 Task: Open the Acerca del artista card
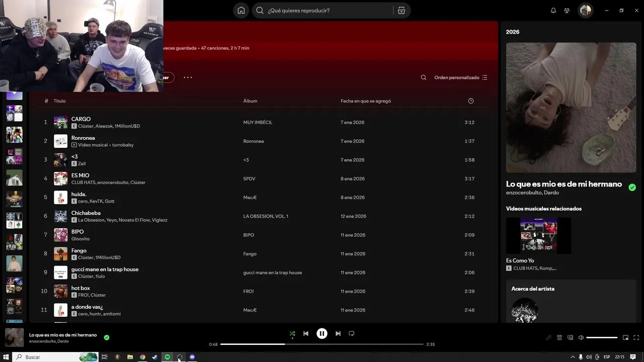point(571,301)
